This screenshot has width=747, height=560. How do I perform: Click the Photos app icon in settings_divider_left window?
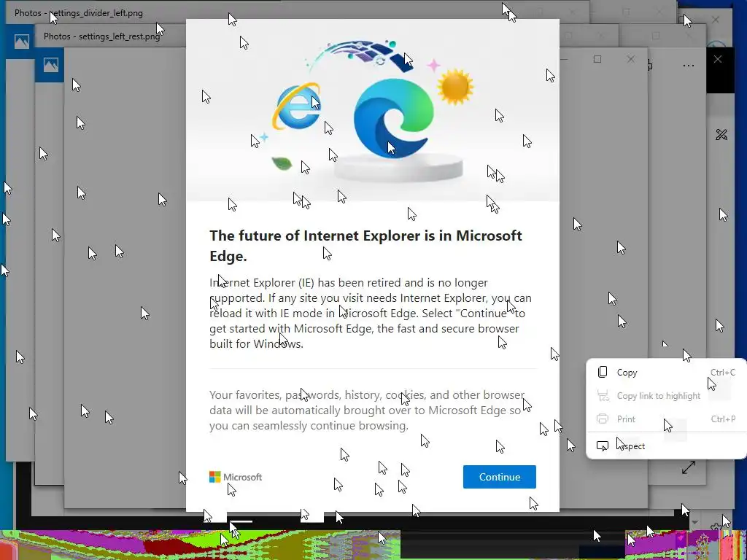(21, 42)
